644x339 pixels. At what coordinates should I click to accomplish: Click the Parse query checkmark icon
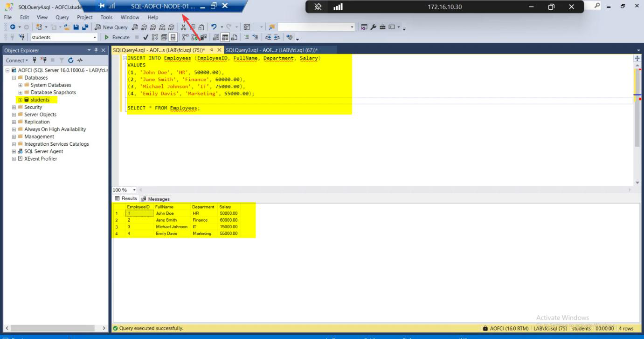[145, 37]
